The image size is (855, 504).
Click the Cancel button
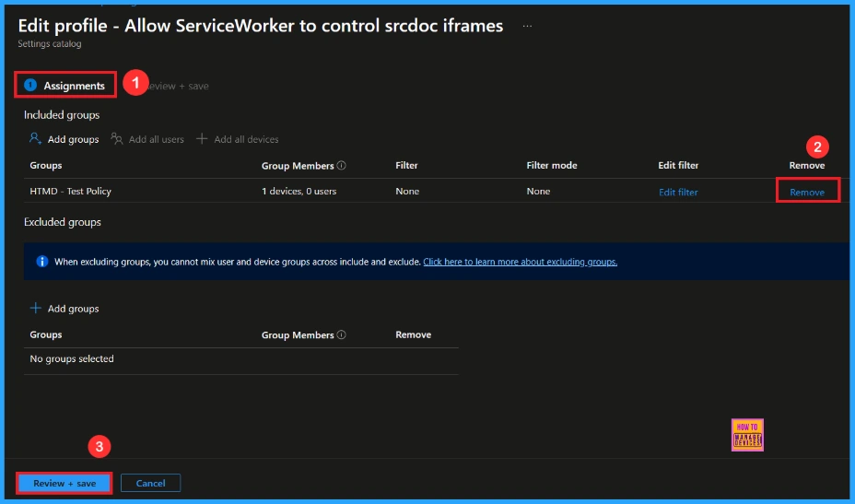(x=150, y=483)
